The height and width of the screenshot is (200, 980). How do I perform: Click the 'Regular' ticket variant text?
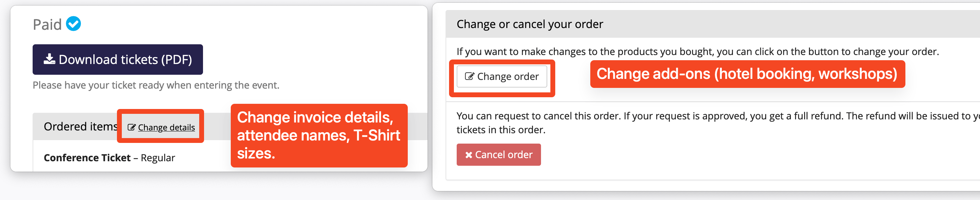click(x=158, y=158)
